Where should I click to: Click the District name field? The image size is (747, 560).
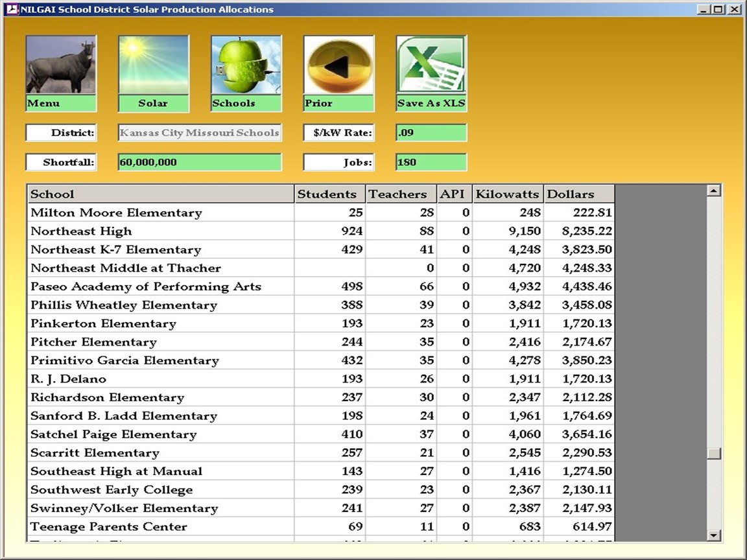(x=200, y=133)
